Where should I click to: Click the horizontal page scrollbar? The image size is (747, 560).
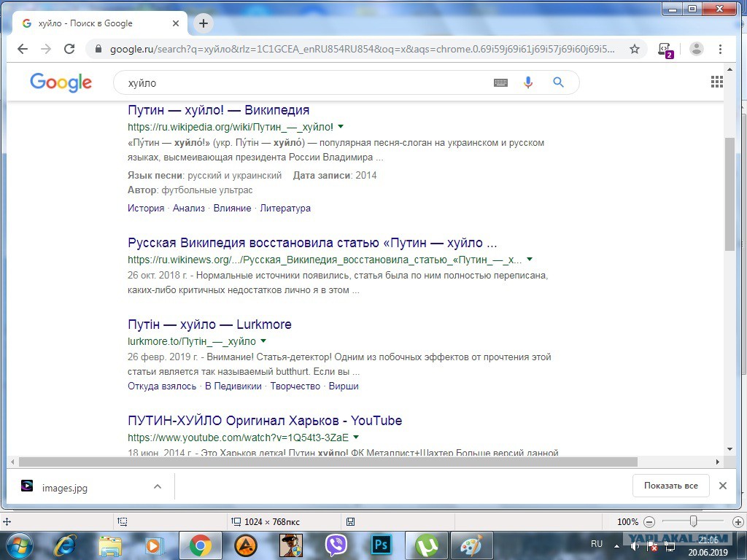tap(328, 462)
